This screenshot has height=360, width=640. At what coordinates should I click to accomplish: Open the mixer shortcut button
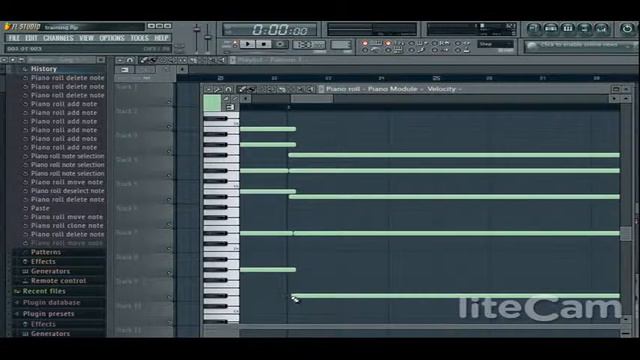[601, 28]
